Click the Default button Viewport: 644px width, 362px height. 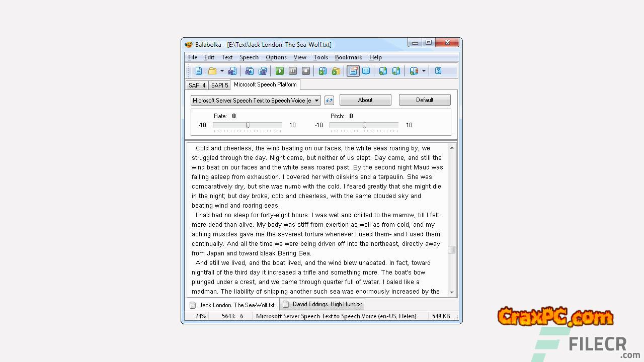(x=425, y=100)
